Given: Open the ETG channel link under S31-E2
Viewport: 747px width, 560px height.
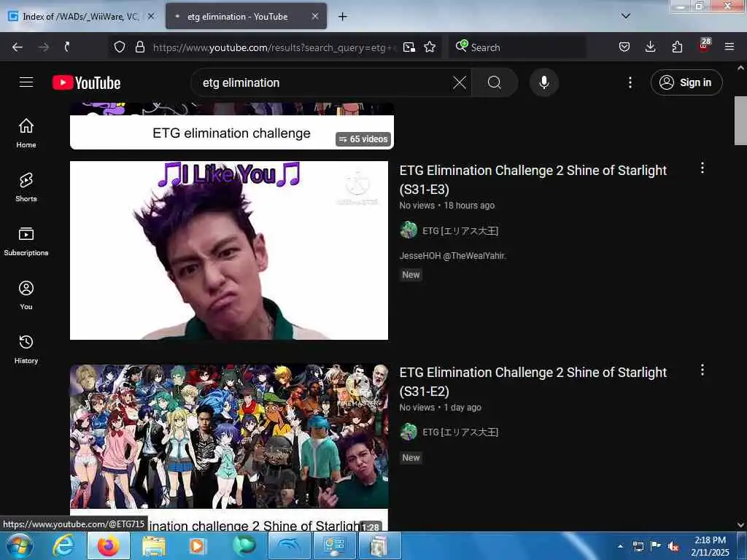Looking at the screenshot, I should tap(460, 432).
